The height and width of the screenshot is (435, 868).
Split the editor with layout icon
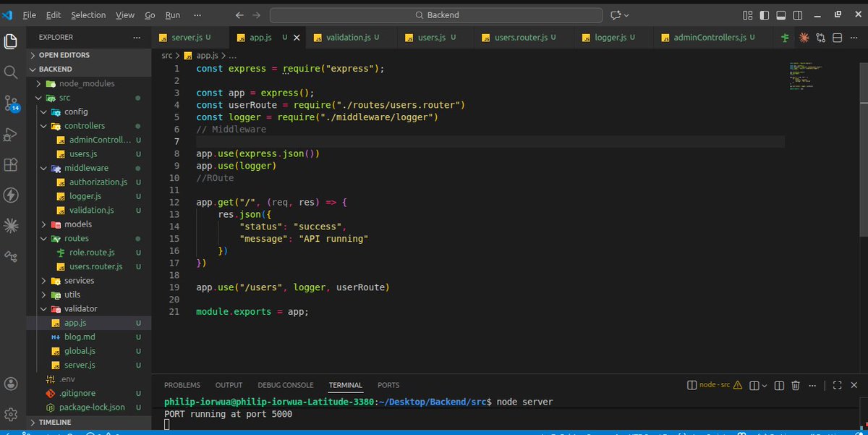pyautogui.click(x=838, y=38)
